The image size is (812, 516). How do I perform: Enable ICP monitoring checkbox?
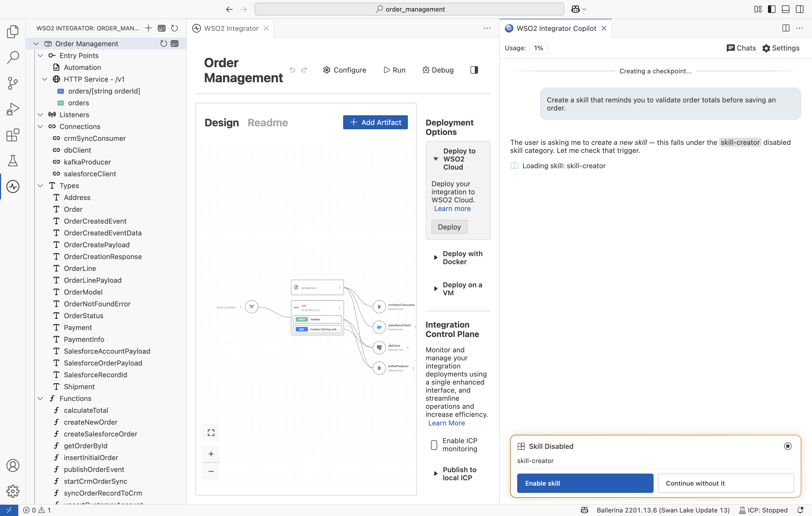click(x=434, y=445)
